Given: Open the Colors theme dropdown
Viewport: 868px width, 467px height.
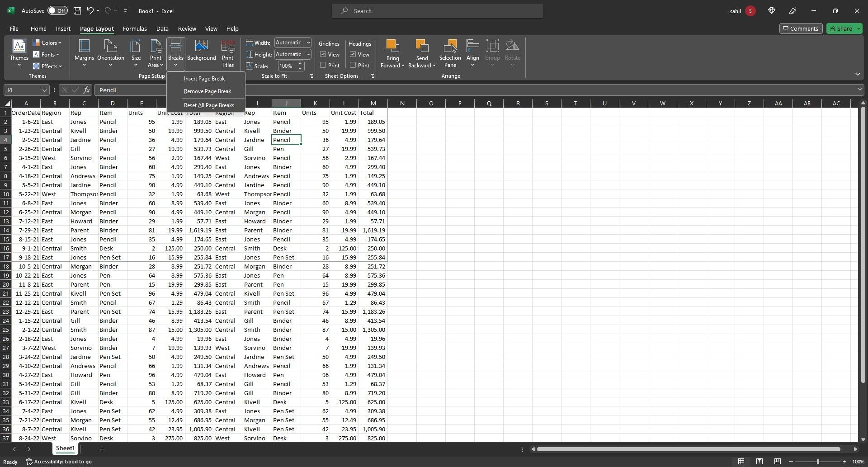Looking at the screenshot, I should pyautogui.click(x=47, y=42).
